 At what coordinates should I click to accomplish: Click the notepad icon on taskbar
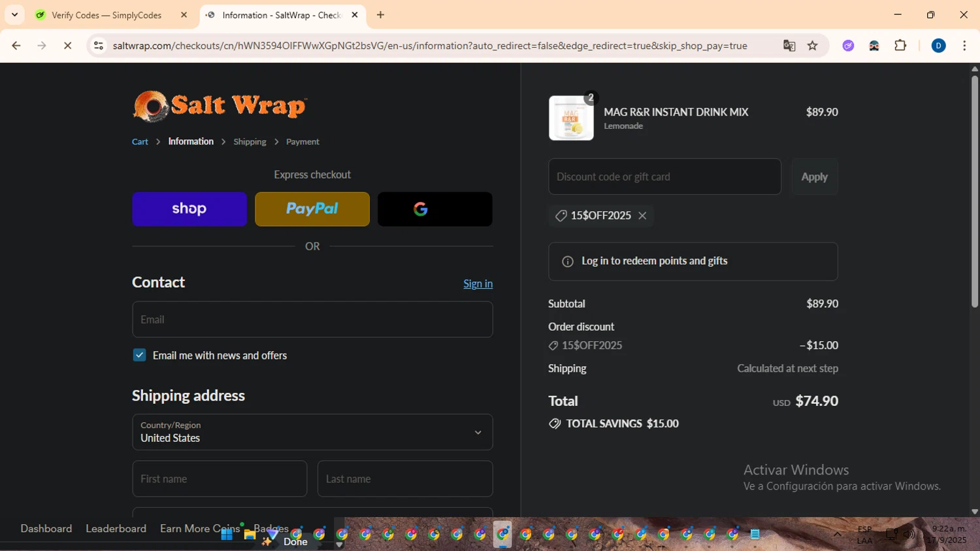tap(755, 535)
